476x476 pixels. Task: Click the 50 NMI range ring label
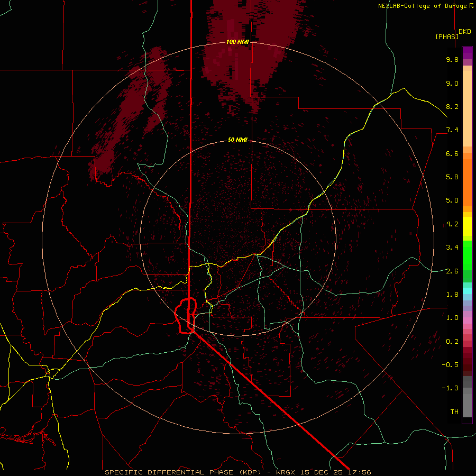point(237,140)
